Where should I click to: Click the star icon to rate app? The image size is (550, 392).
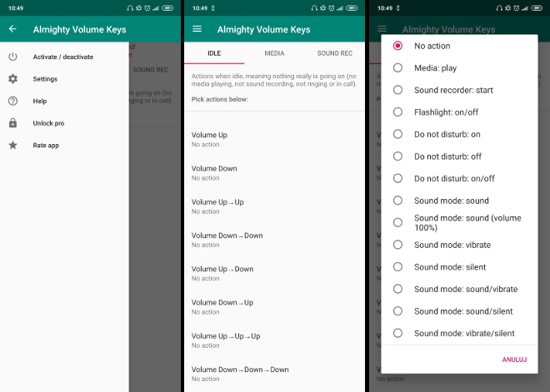tap(12, 146)
